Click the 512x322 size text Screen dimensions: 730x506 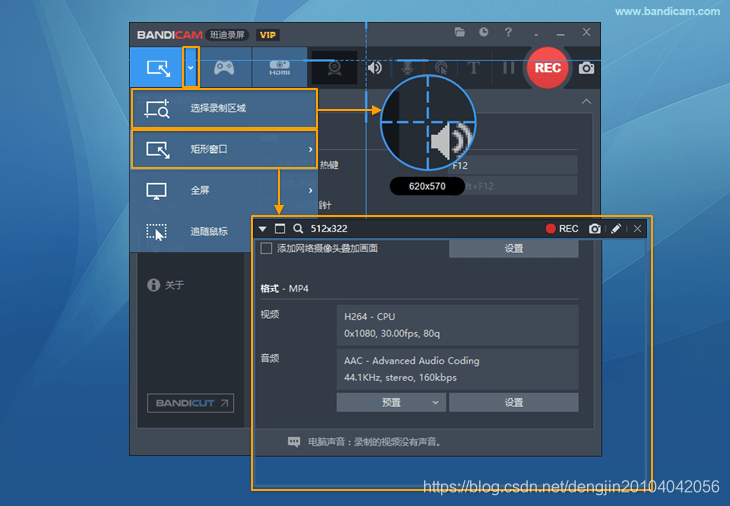pos(329,229)
